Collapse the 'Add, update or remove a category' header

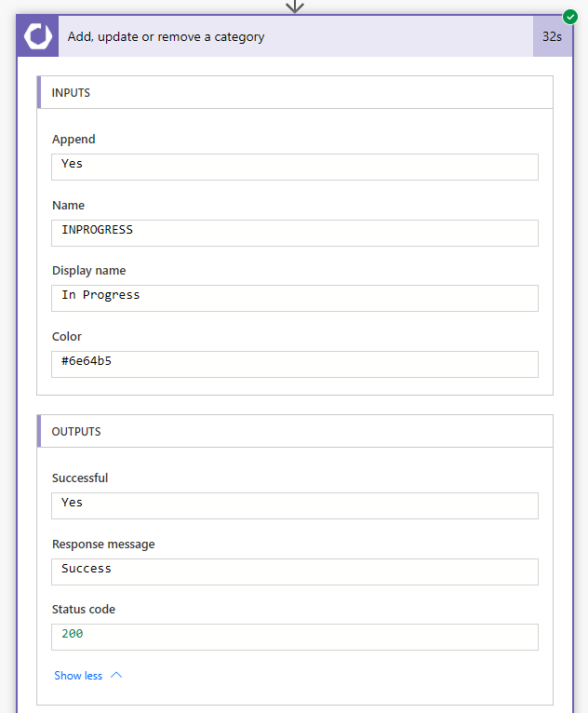[279, 37]
